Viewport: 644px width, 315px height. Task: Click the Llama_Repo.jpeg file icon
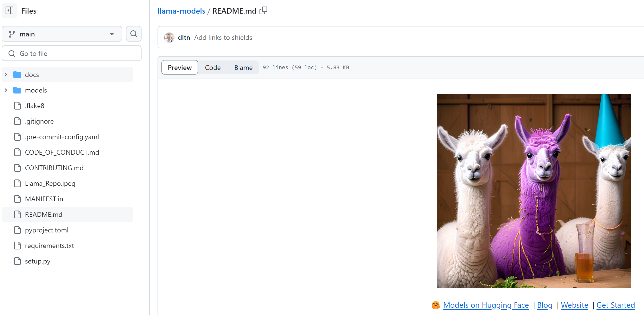click(x=17, y=183)
